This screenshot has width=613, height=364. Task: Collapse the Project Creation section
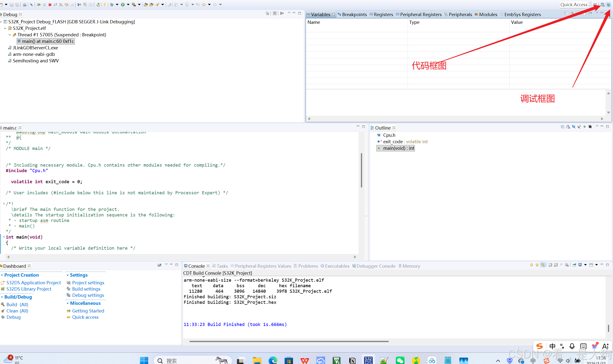2,275
